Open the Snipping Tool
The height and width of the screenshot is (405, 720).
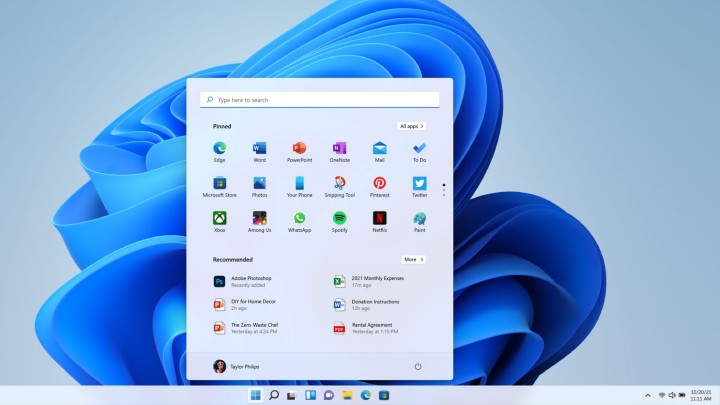(x=339, y=187)
